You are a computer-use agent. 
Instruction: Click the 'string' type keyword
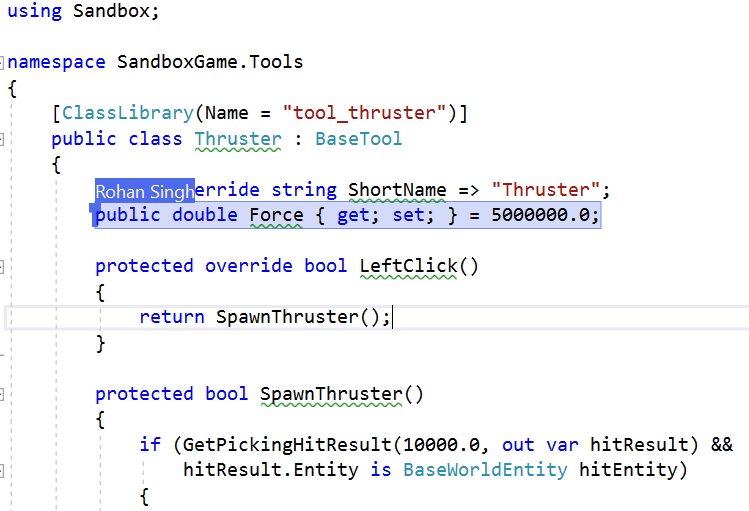[304, 190]
